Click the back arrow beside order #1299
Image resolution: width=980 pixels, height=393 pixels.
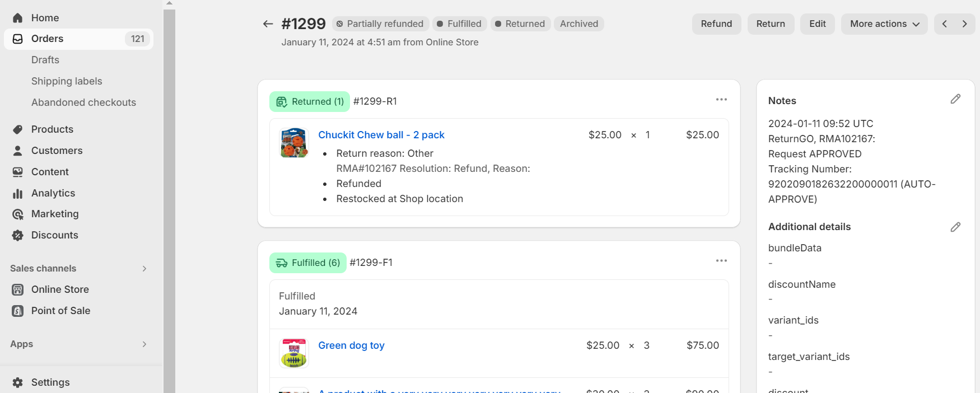[268, 24]
